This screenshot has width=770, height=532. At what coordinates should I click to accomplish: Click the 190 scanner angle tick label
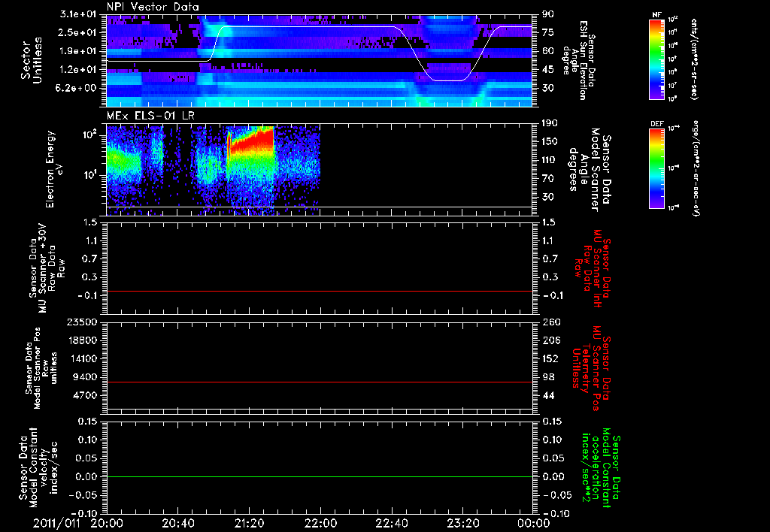tap(550, 123)
